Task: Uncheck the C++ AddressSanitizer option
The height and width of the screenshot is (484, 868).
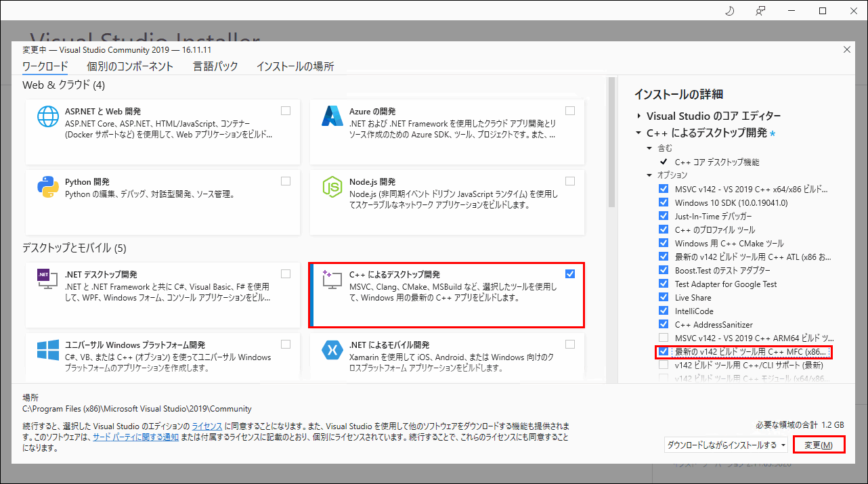Action: pyautogui.click(x=664, y=324)
